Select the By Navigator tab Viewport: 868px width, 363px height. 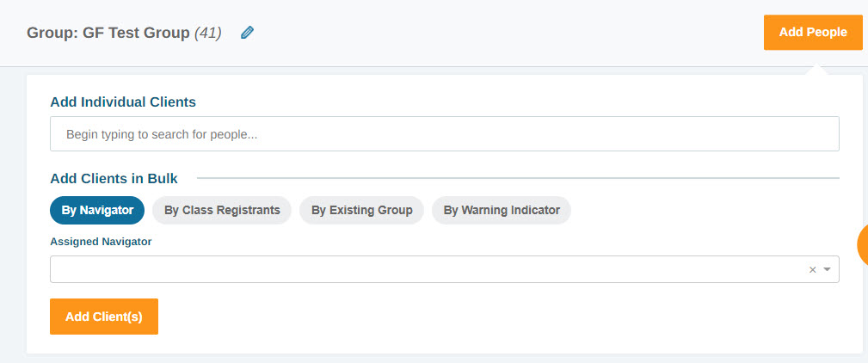pos(97,210)
